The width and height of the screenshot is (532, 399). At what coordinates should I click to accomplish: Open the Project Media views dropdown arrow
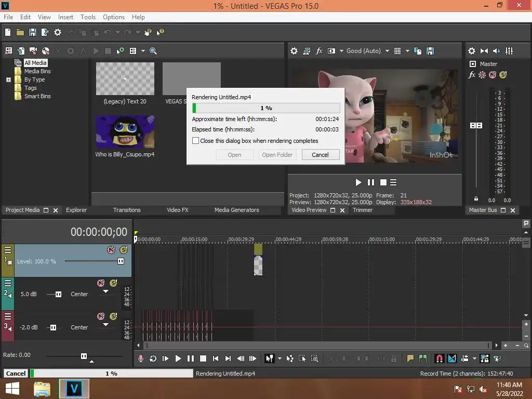tap(143, 51)
